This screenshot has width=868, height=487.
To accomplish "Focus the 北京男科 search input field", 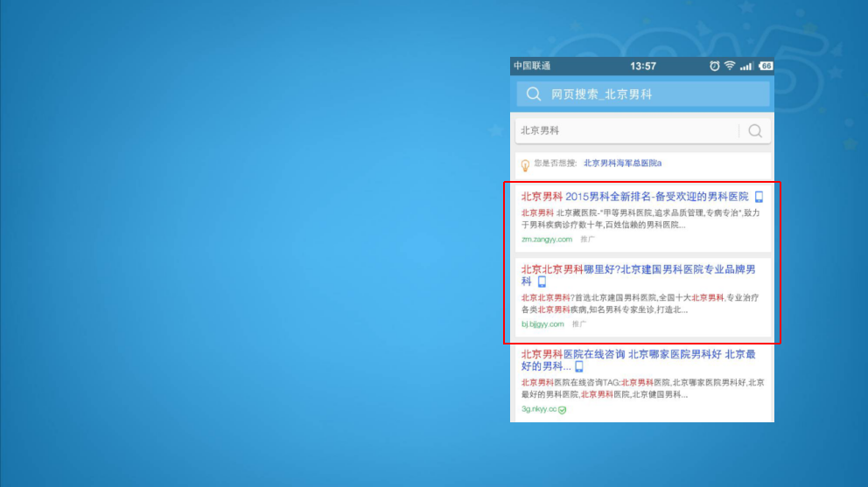I will [x=626, y=130].
